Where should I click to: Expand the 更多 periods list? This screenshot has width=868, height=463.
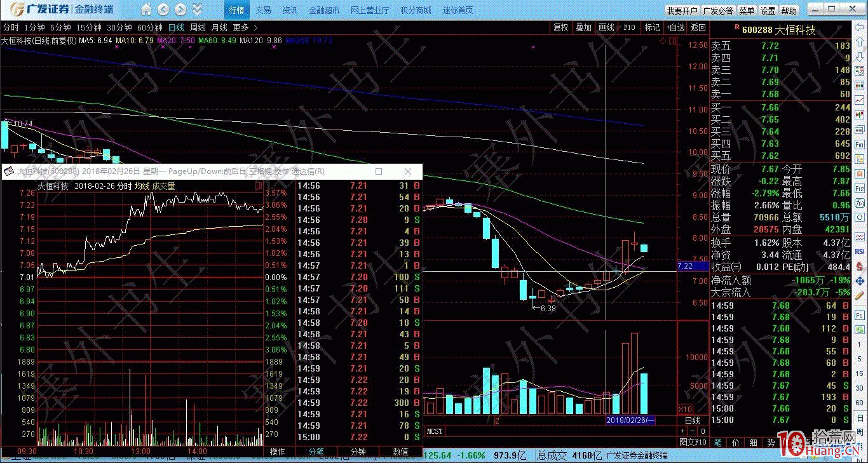pos(245,28)
